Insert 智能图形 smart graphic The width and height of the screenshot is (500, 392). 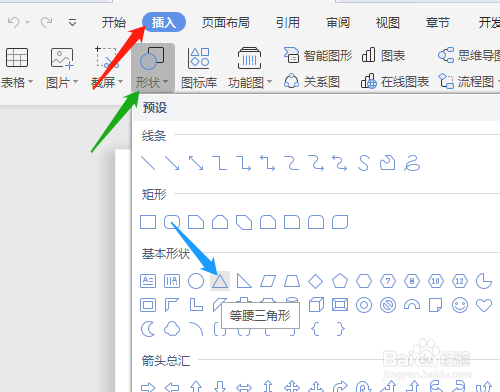(318, 55)
